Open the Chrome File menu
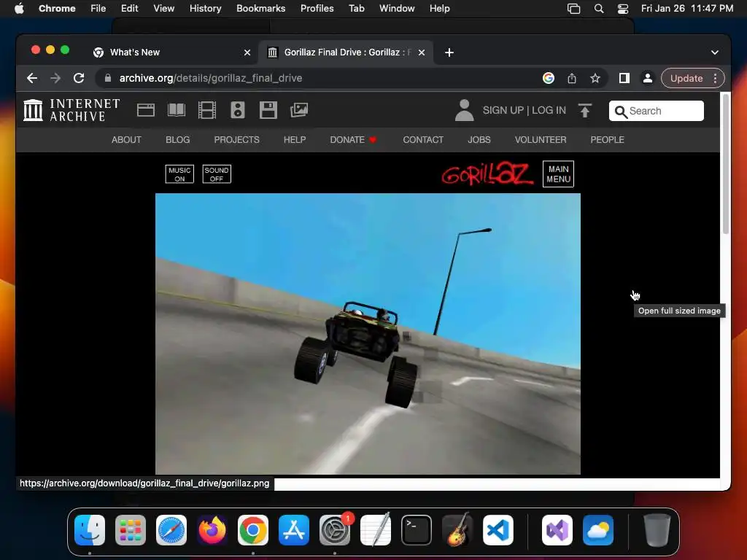 [98, 9]
